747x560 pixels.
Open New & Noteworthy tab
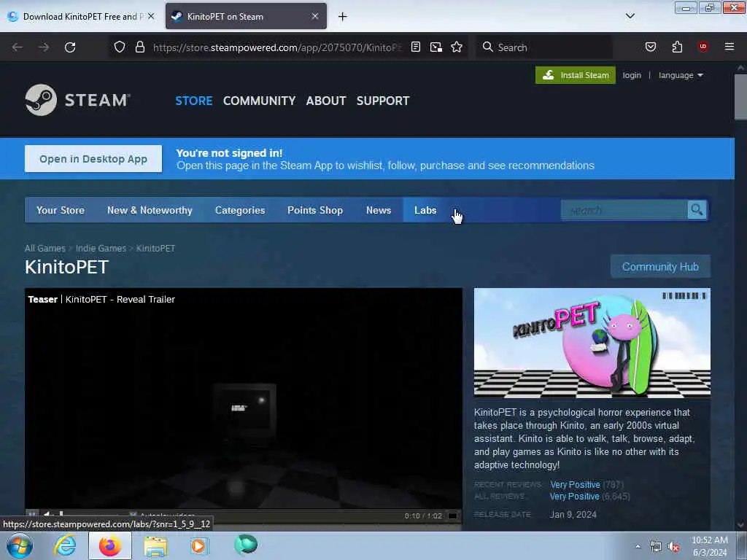pyautogui.click(x=150, y=210)
